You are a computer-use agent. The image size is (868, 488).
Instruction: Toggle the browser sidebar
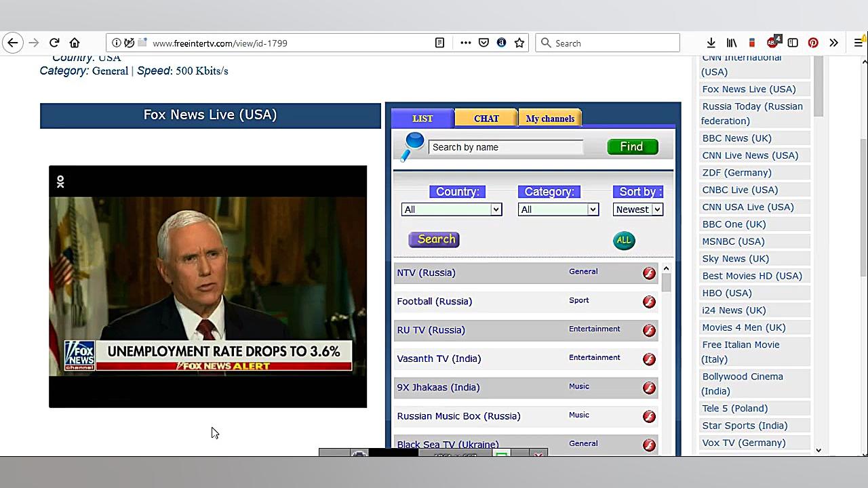pos(793,43)
